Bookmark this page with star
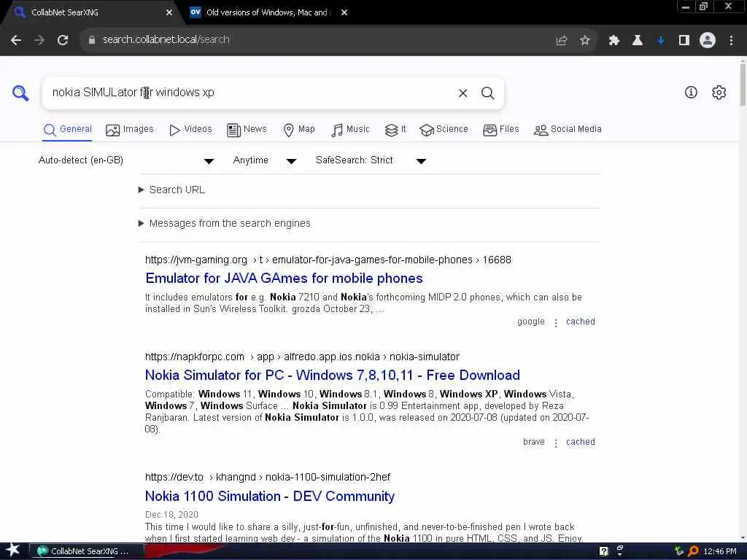The height and width of the screenshot is (560, 747). click(585, 41)
